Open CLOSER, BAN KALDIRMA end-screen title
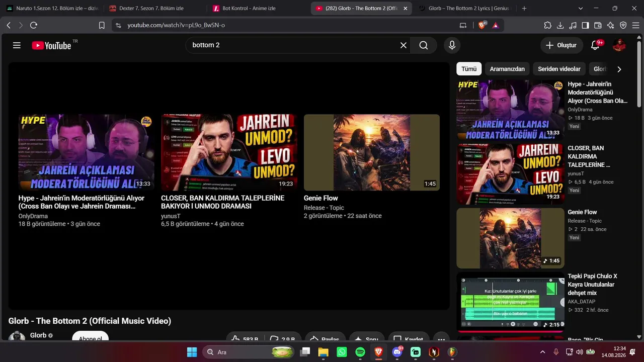The height and width of the screenshot is (362, 644). pos(223,202)
